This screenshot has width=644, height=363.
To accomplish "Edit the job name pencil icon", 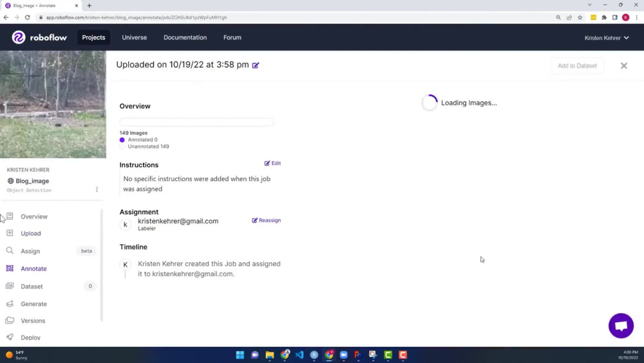I will tap(256, 65).
